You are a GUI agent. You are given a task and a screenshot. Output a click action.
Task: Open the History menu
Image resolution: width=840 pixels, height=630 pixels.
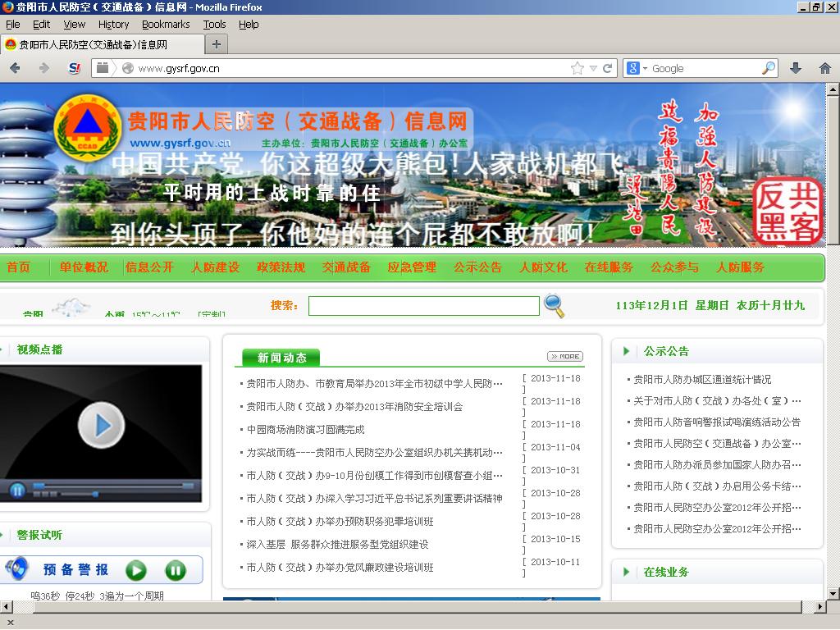click(x=113, y=24)
